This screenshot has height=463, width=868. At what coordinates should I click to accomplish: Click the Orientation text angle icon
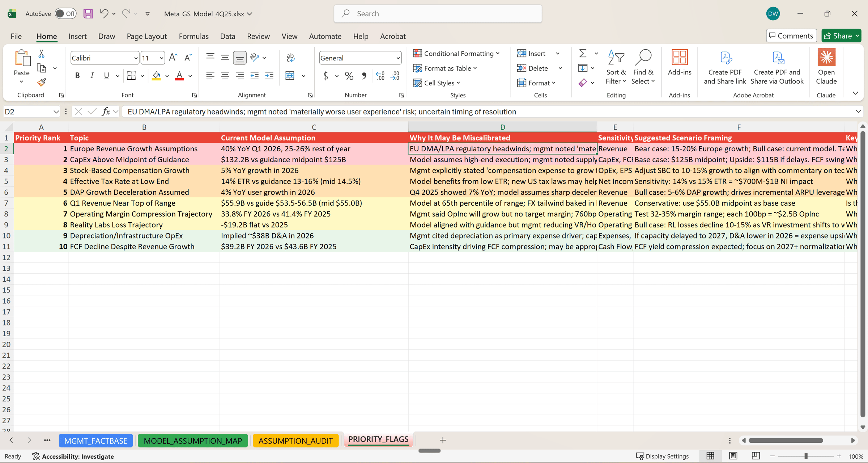coord(255,58)
